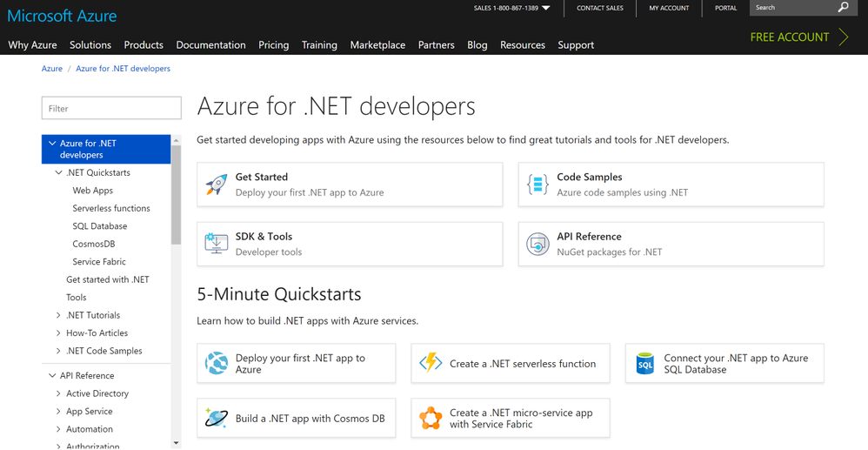The width and height of the screenshot is (868, 450).
Task: Open the Solutions menu
Action: (90, 45)
